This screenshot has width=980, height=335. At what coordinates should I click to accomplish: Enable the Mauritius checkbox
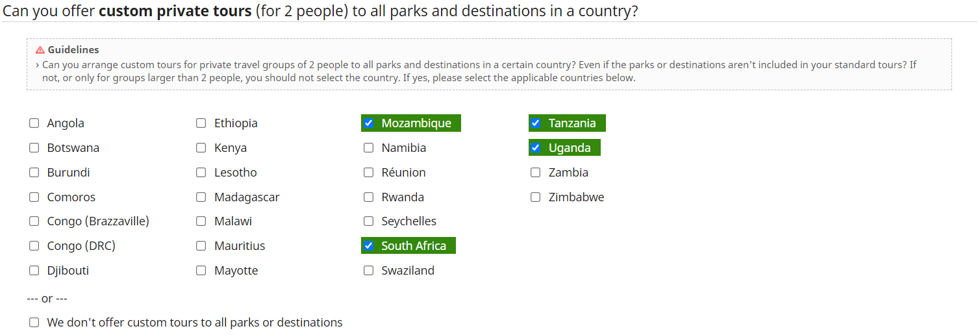201,246
